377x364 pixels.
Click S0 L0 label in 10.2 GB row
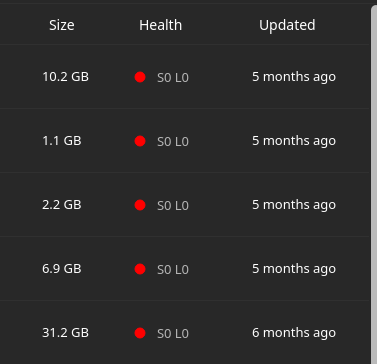pos(173,78)
